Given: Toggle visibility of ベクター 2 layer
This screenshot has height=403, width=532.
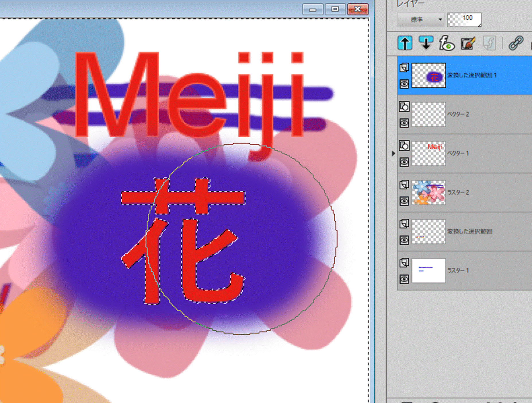Looking at the screenshot, I should [404, 123].
